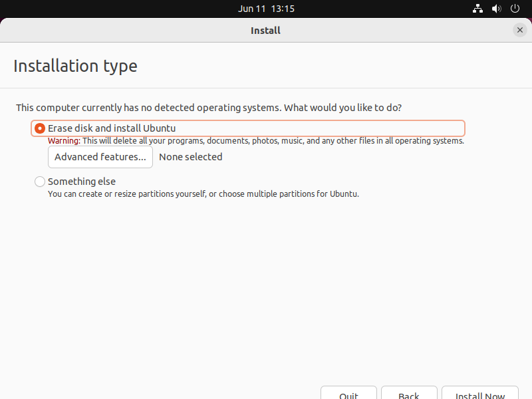Open the date and time clock menu
The image size is (532, 399).
(266, 9)
